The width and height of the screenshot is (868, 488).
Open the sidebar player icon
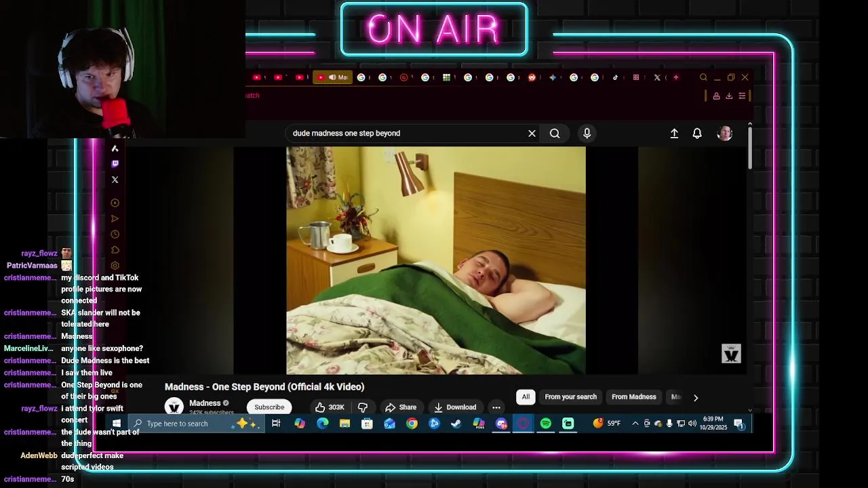[x=115, y=203]
